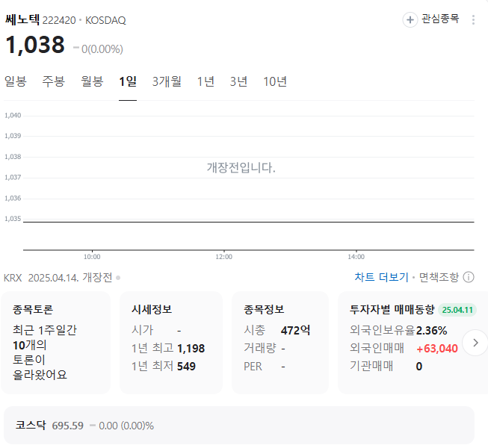Open the 종목정보 stock info card

point(280,343)
